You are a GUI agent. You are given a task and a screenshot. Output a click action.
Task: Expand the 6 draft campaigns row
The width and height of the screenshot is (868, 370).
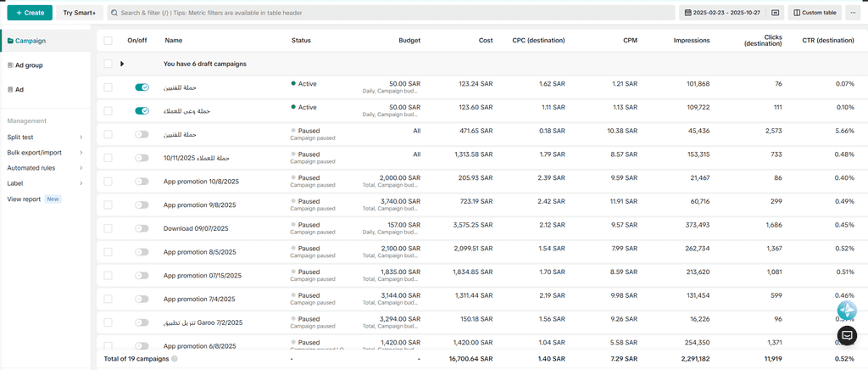(x=122, y=64)
